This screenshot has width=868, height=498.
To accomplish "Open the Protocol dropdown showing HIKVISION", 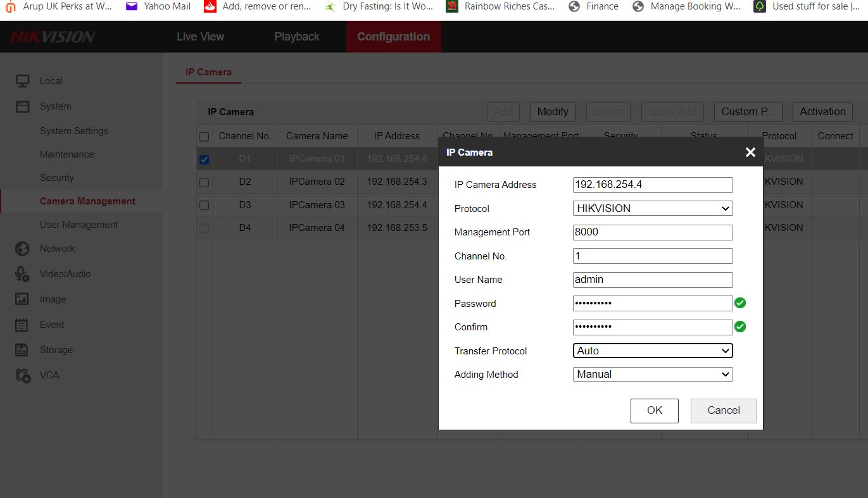I will click(652, 208).
